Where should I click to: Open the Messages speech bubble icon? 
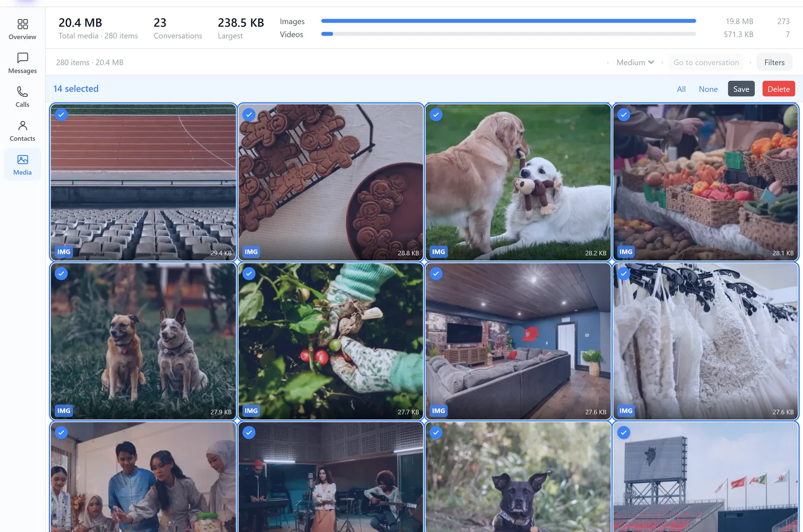pyautogui.click(x=22, y=58)
